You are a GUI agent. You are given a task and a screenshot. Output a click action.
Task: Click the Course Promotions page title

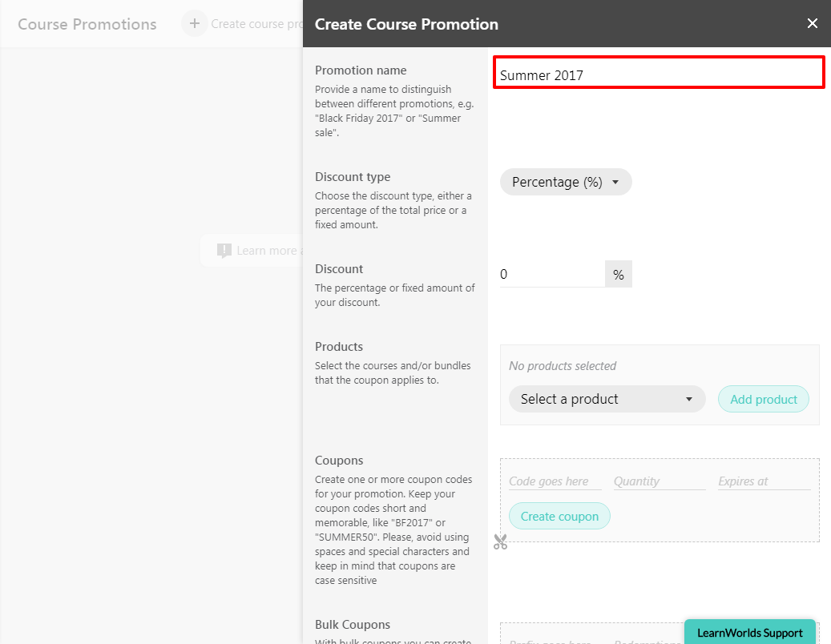(x=87, y=24)
